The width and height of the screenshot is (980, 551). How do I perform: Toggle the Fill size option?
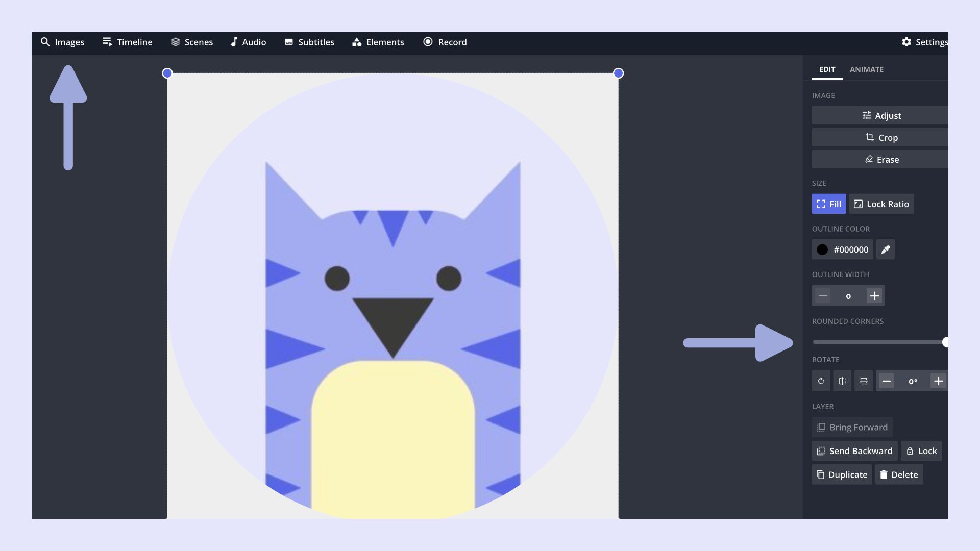pyautogui.click(x=828, y=204)
